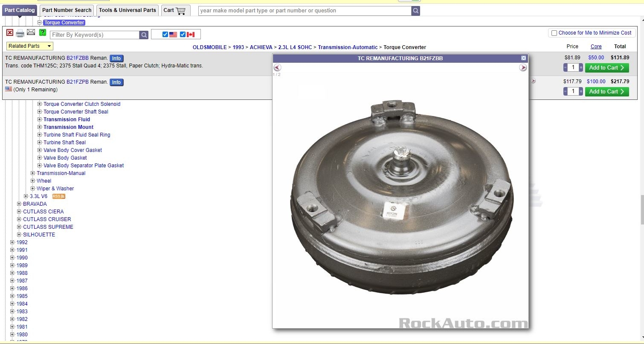Screen dimensions: 644x344
Task: Click Info button for B21FZPB
Action: [116, 82]
